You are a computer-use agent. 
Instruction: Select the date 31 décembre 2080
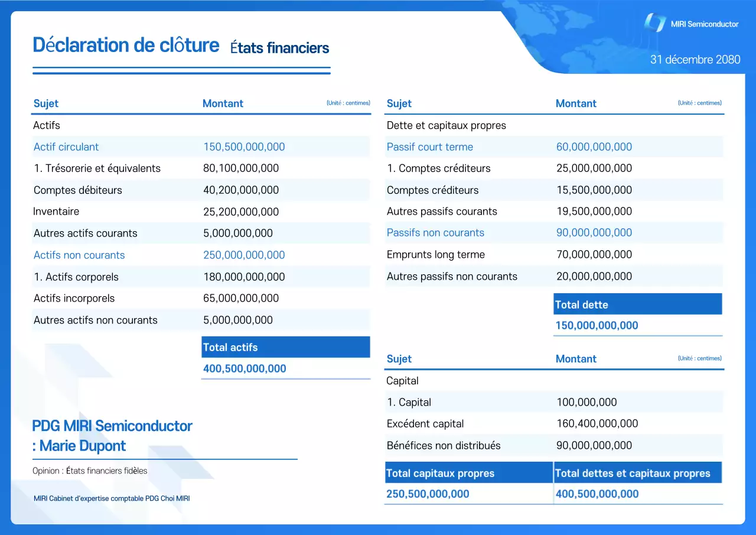695,60
